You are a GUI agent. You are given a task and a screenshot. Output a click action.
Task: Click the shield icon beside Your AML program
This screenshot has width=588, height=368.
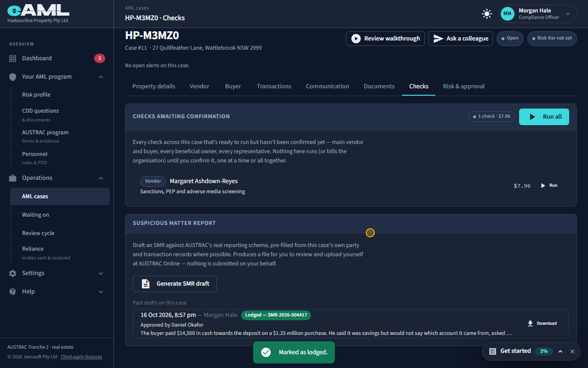tap(12, 77)
